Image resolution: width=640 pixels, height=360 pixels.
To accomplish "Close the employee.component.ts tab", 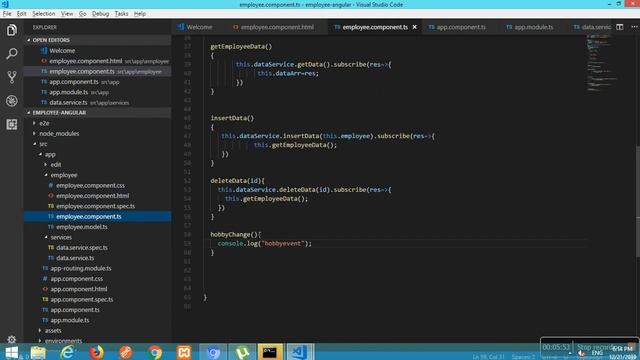I will pyautogui.click(x=415, y=27).
